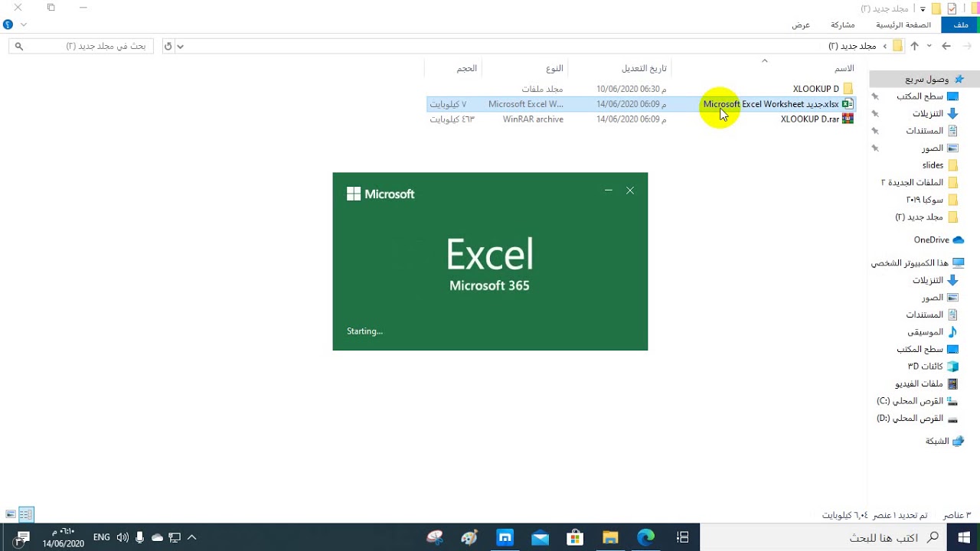Open volume control in system tray
This screenshot has width=980, height=551.
(122, 537)
